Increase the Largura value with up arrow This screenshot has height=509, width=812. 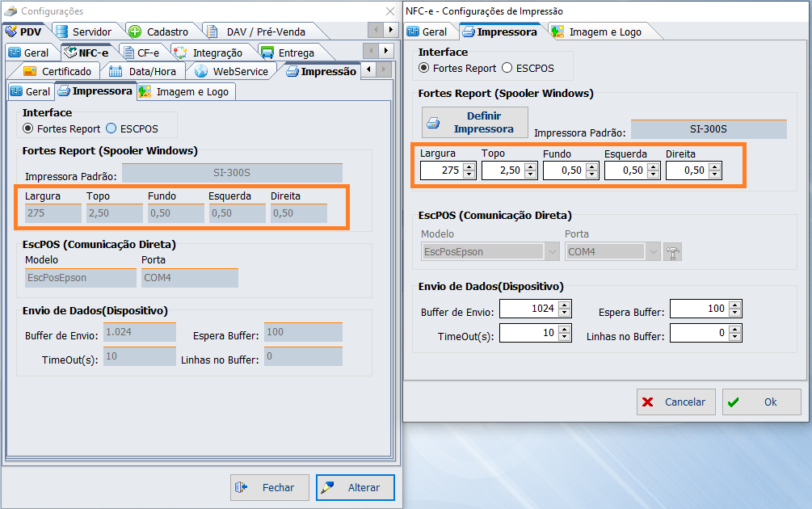469,166
